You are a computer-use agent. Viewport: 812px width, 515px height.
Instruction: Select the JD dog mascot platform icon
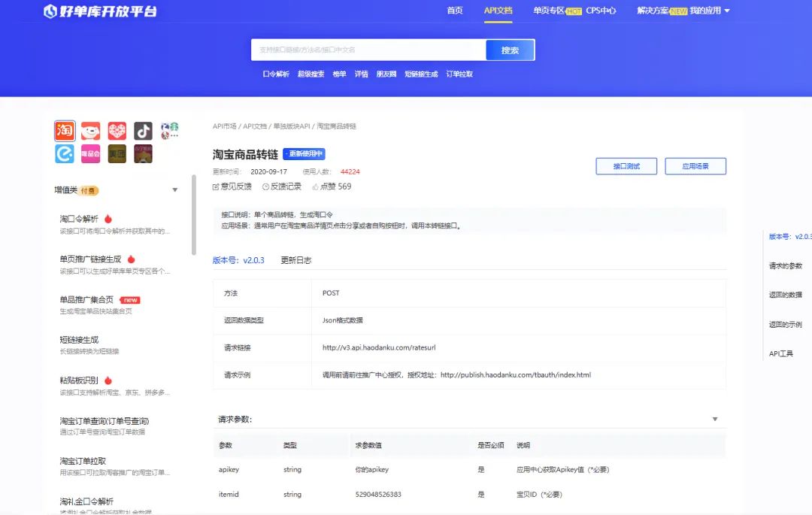click(91, 131)
